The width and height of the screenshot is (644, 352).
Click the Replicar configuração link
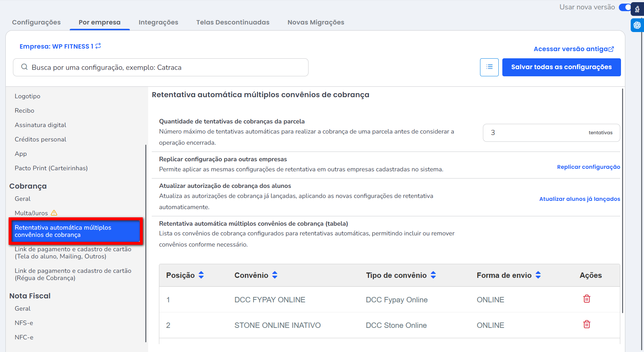coord(588,167)
